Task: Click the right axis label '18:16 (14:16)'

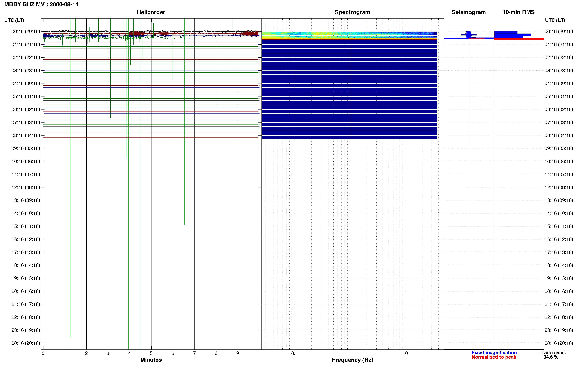Action: 559,265
